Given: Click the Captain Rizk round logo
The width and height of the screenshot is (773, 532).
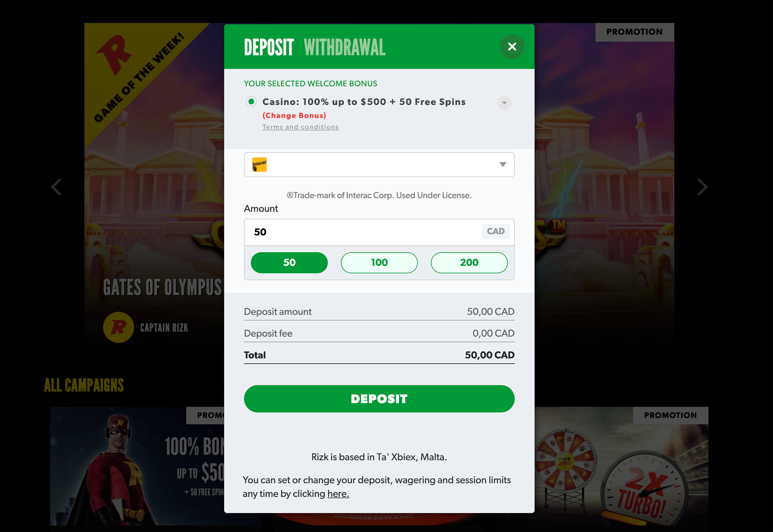Looking at the screenshot, I should [x=118, y=327].
